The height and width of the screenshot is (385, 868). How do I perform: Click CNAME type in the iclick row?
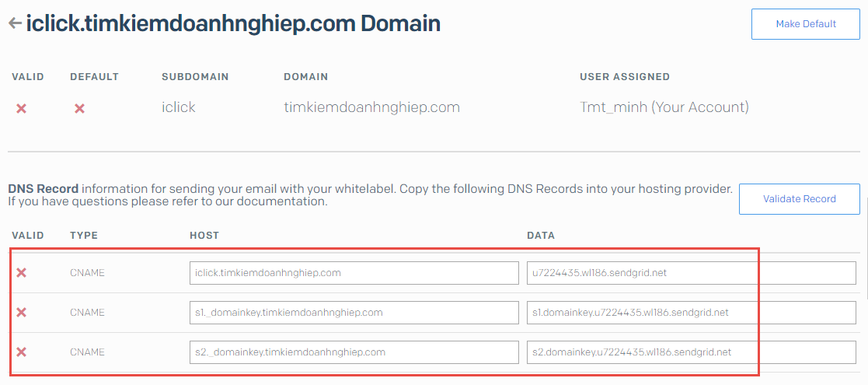(x=88, y=272)
